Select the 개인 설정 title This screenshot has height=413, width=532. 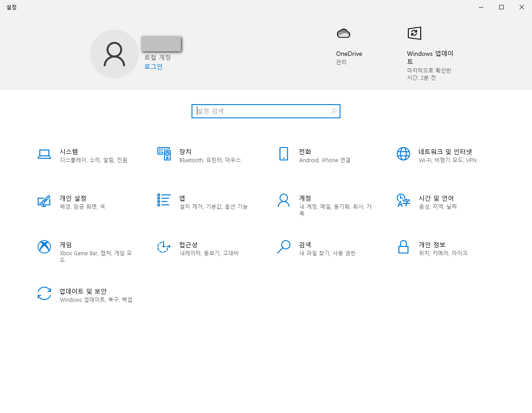point(73,198)
